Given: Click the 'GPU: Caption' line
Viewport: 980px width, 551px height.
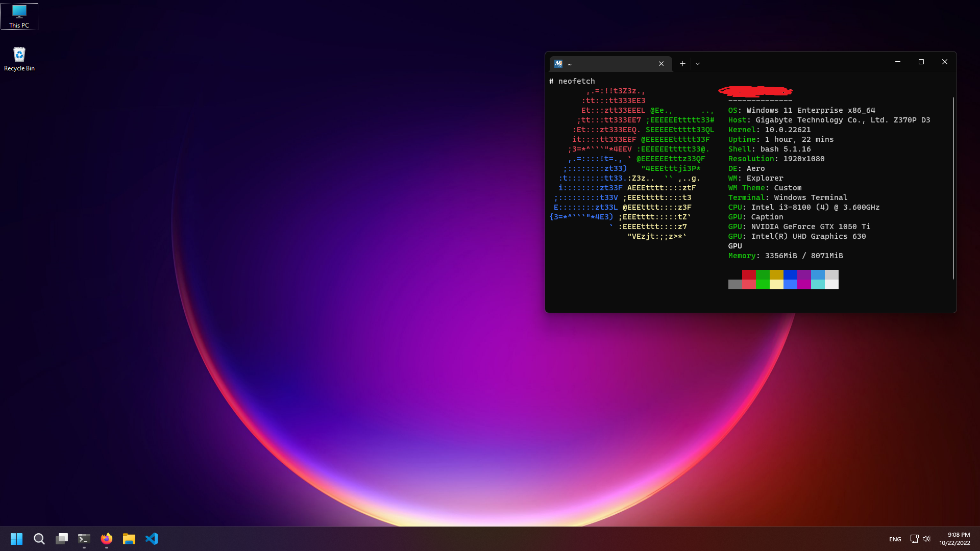Looking at the screenshot, I should [755, 217].
